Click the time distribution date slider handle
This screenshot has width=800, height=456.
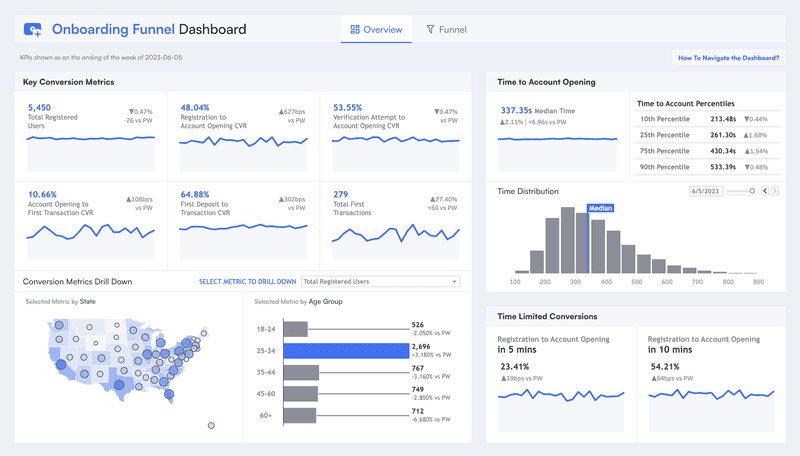752,191
